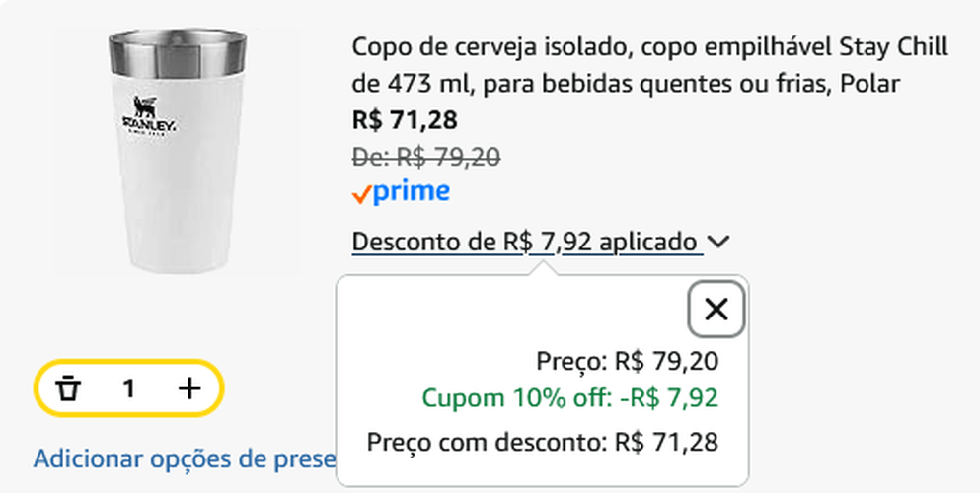Click the trash icon to delete item

coord(68,388)
